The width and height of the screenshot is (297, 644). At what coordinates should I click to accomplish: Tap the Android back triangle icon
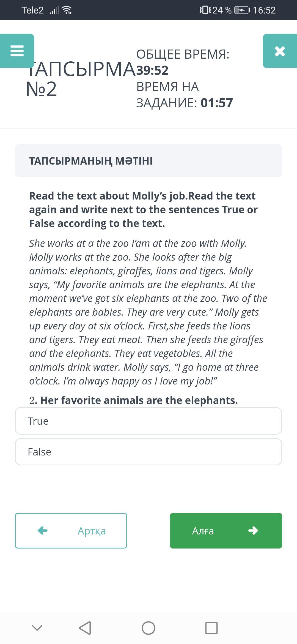coord(85,628)
